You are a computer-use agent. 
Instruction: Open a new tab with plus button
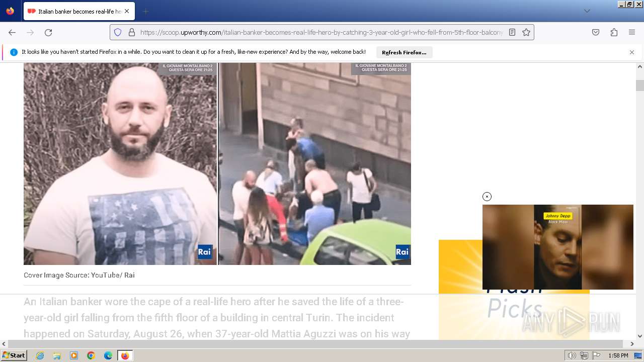(145, 11)
